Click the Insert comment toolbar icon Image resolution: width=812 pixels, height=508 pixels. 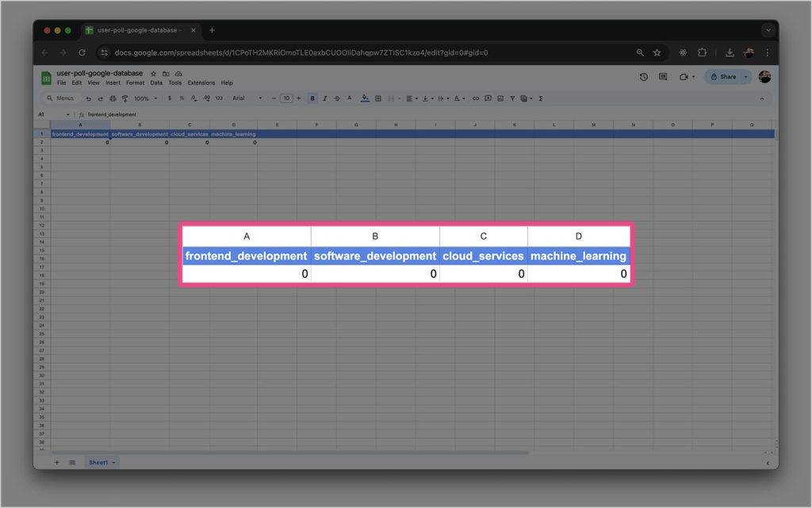pyautogui.click(x=488, y=98)
